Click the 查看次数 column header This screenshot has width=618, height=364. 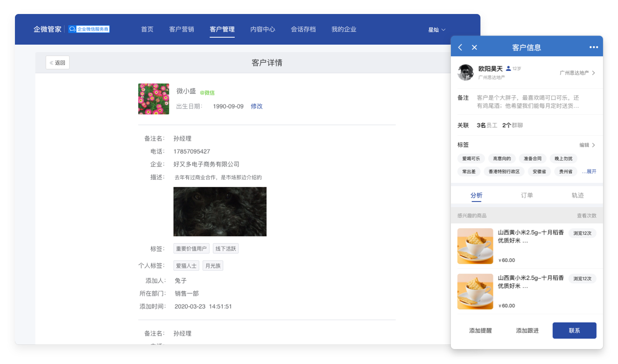587,216
